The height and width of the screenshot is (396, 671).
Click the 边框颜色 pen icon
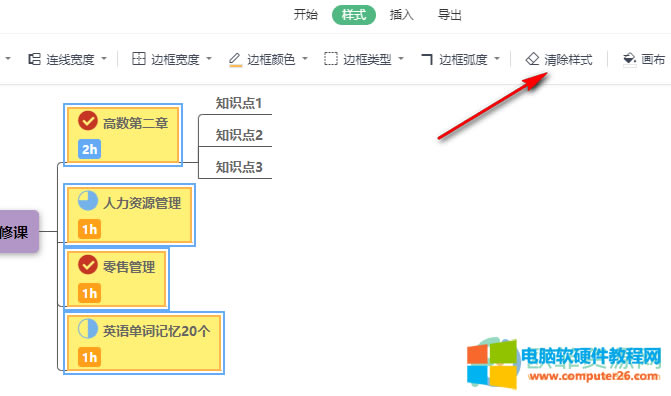point(235,59)
